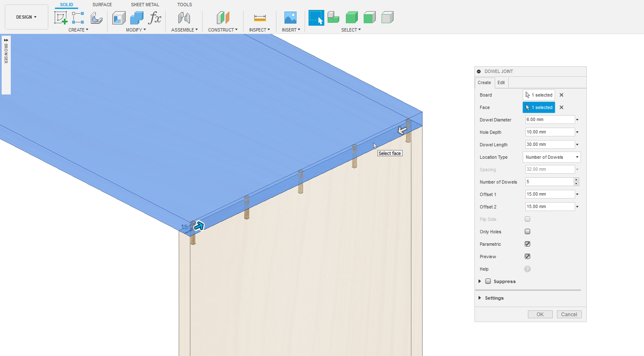Viewport: 644px width, 356px height.
Task: Select the Measure ruler icon
Action: [260, 18]
